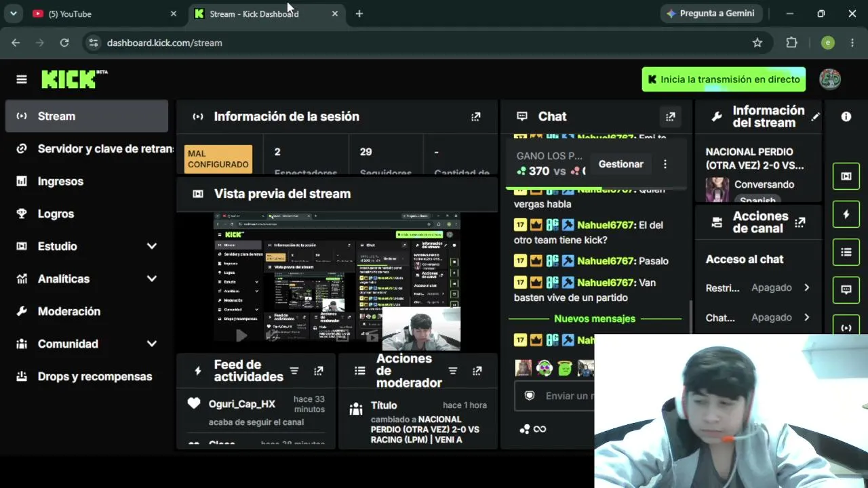This screenshot has width=868, height=488.
Task: Open a new browser tab
Action: pyautogui.click(x=359, y=14)
